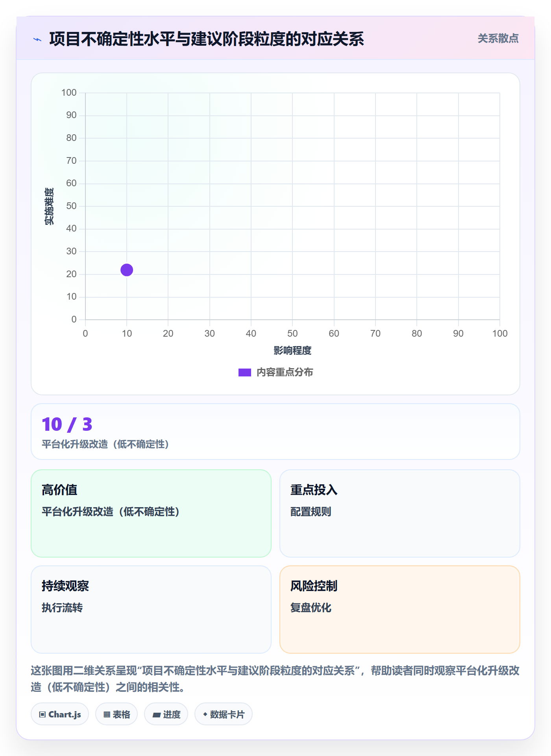Click 平台化升级改造（低不确定性） below the 10 / 3 value
This screenshot has width=551, height=756.
[105, 444]
